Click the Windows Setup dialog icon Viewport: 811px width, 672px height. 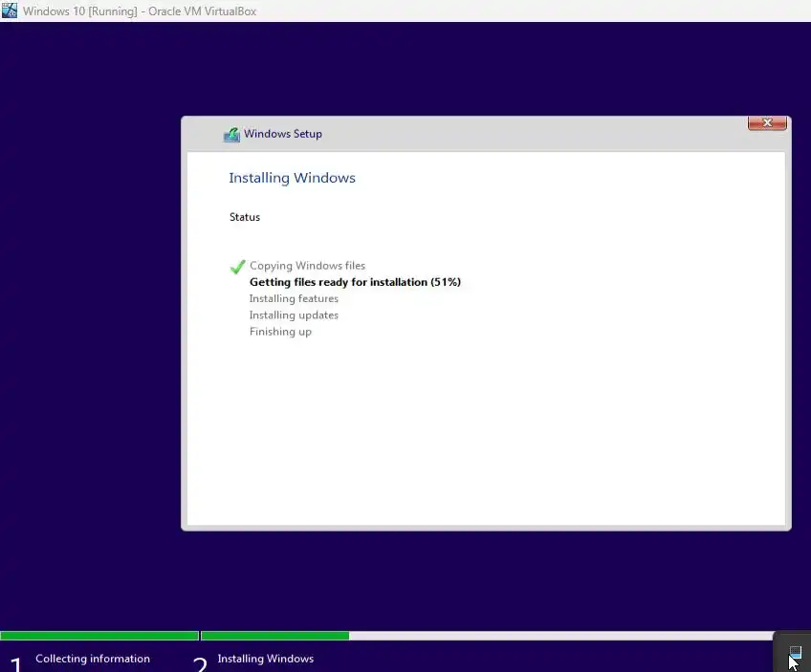point(231,135)
